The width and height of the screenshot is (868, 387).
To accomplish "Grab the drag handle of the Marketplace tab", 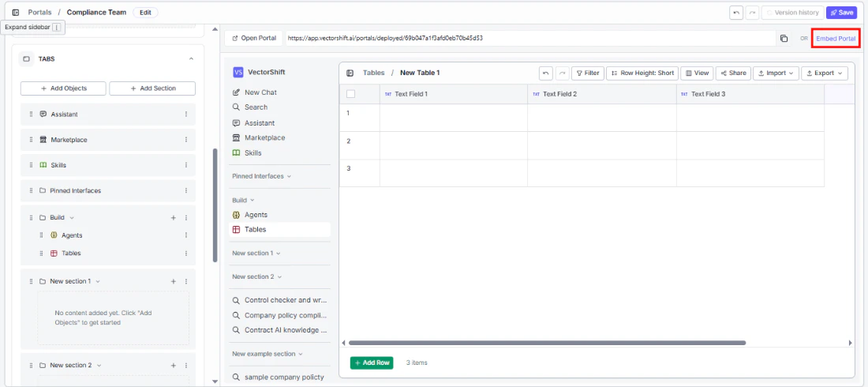I will click(x=31, y=140).
